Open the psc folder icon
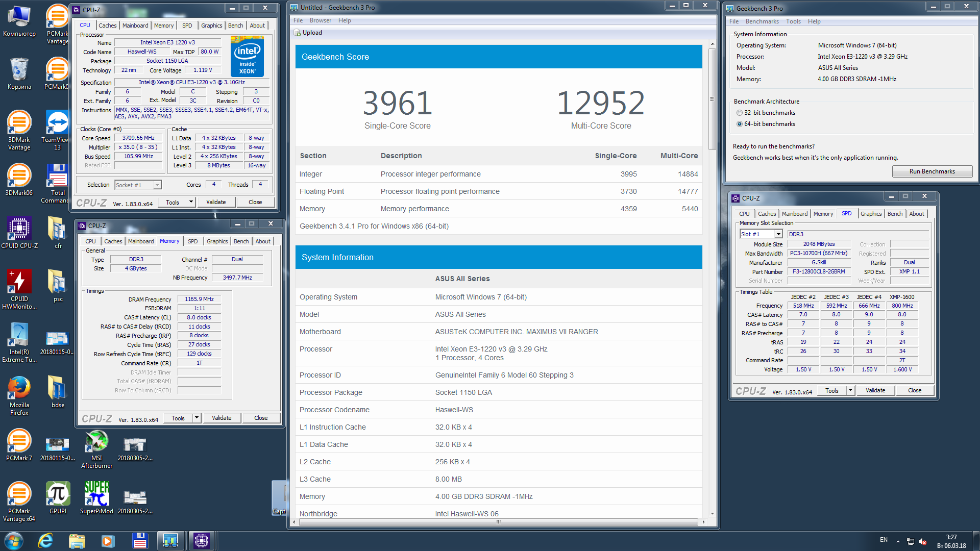The width and height of the screenshot is (980, 551). coord(58,286)
